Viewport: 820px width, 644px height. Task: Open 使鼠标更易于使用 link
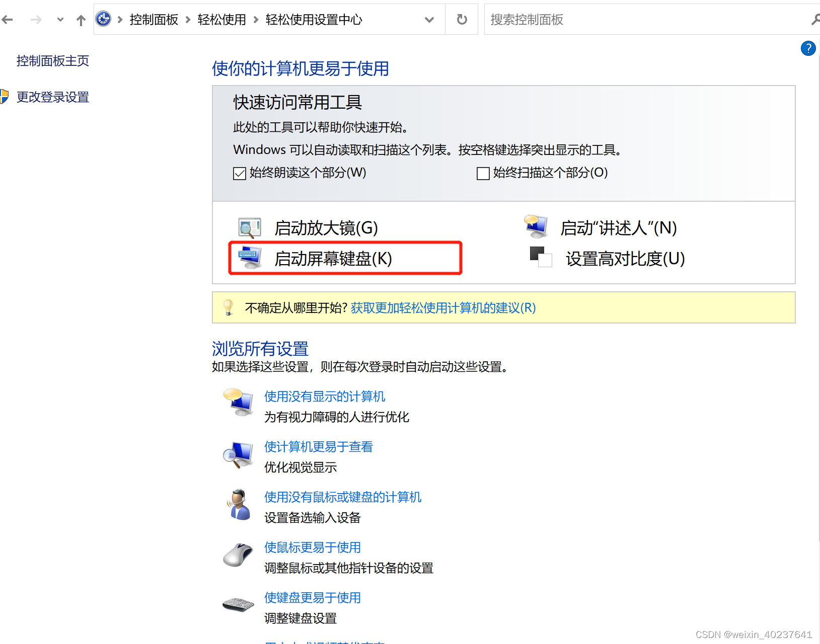pos(313,547)
